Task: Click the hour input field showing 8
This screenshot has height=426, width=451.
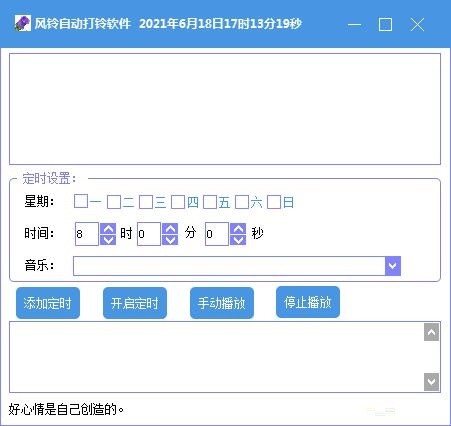Action: [x=87, y=234]
